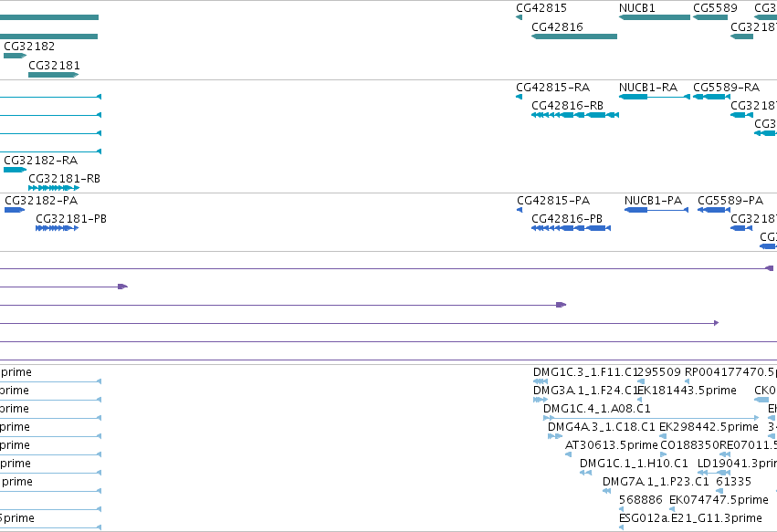This screenshot has height=532, width=777.
Task: Open the CG42815-RA transcript label
Action: pyautogui.click(x=553, y=88)
